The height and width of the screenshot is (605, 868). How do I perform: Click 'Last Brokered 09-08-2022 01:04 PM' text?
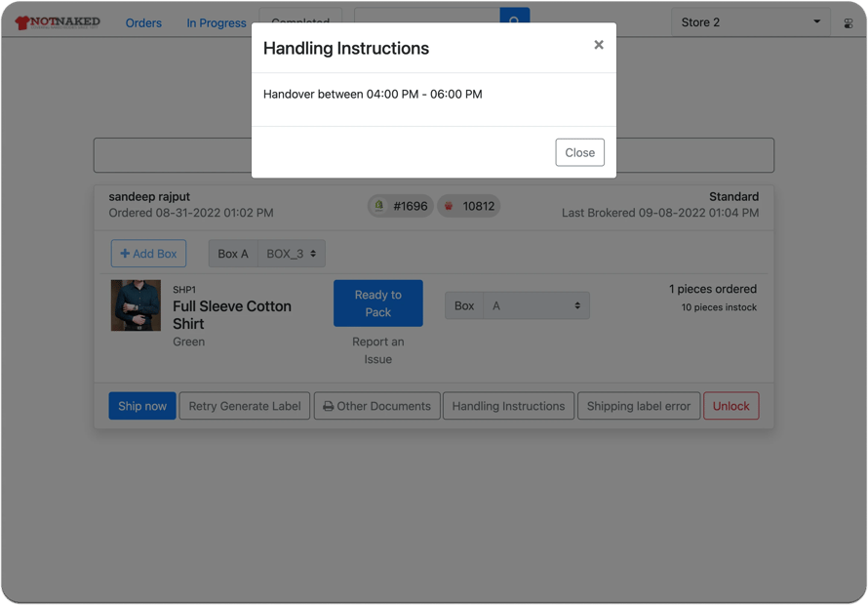click(x=660, y=213)
